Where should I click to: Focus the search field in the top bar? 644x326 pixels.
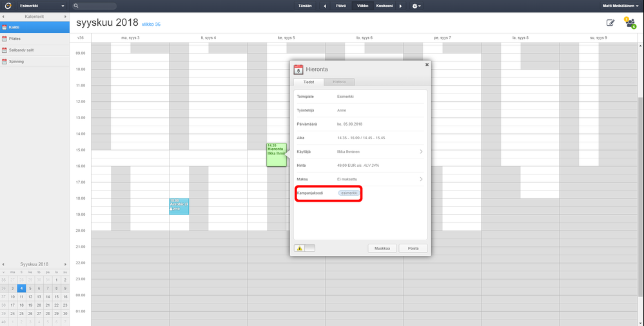click(95, 6)
